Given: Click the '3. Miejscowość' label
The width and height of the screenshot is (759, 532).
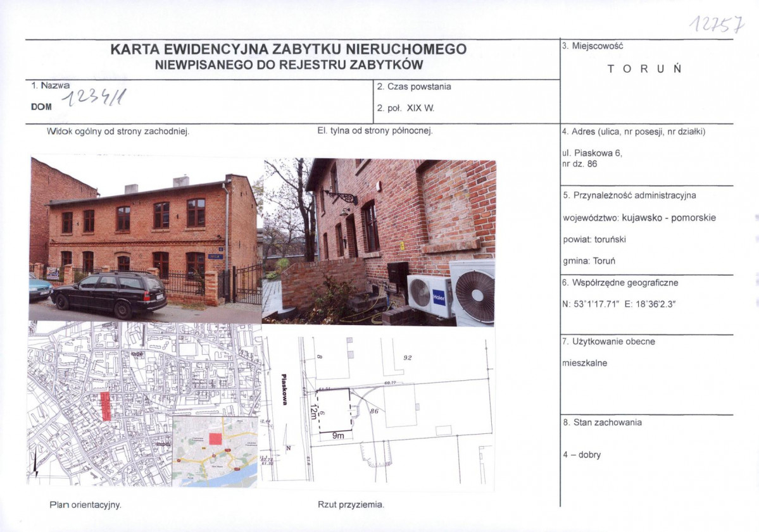Looking at the screenshot, I should pyautogui.click(x=593, y=46).
